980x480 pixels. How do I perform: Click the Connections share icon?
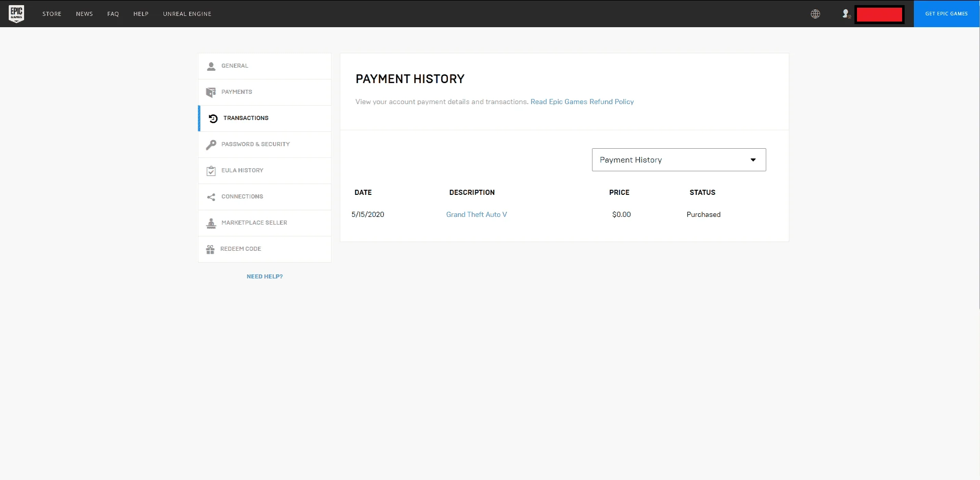pos(211,197)
